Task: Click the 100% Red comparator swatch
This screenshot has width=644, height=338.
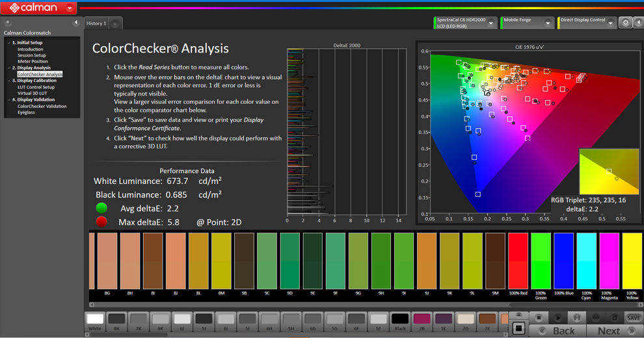Action: coord(518,261)
